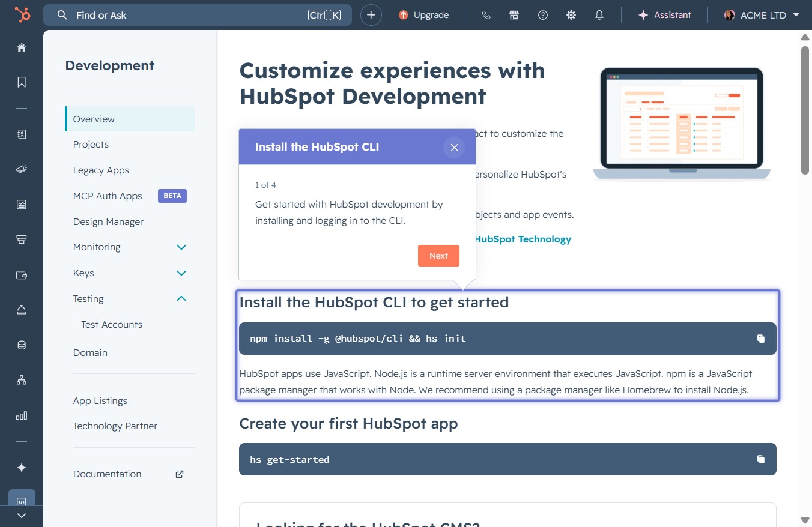This screenshot has height=527, width=812.
Task: Open the Documentation external link
Action: tap(130, 474)
